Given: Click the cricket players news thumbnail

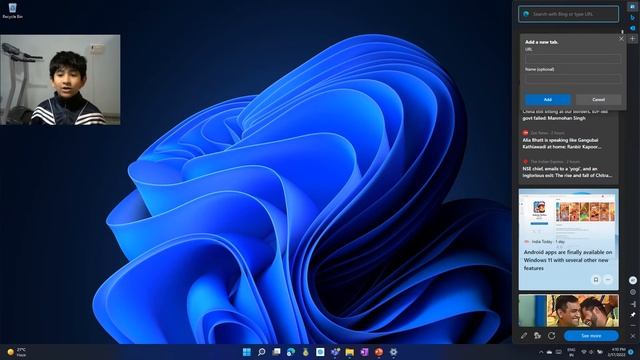Looking at the screenshot, I should [568, 310].
